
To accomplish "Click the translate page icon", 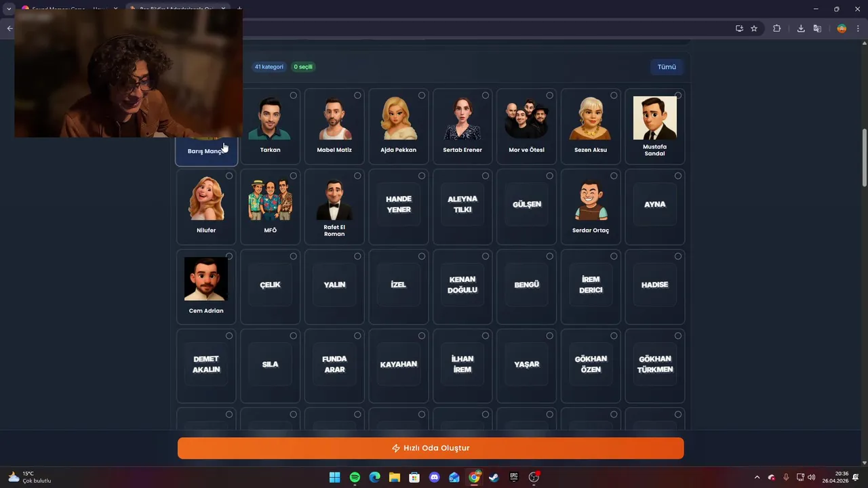I will (x=817, y=28).
